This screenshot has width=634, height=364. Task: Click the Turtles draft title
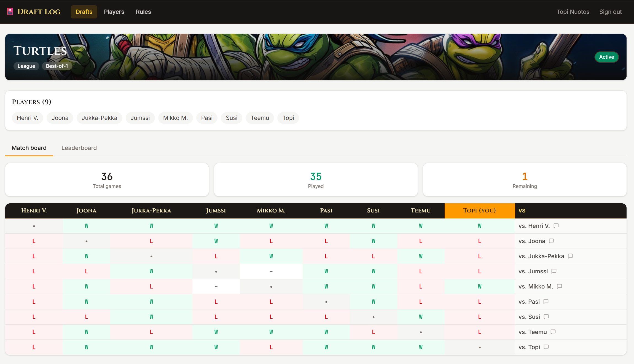coord(40,51)
